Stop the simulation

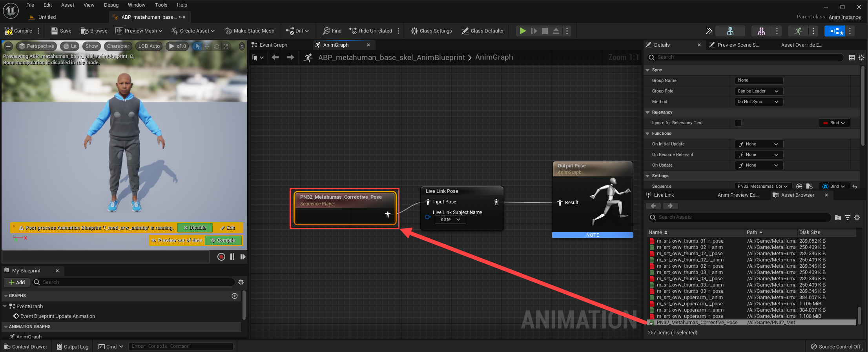(x=545, y=31)
